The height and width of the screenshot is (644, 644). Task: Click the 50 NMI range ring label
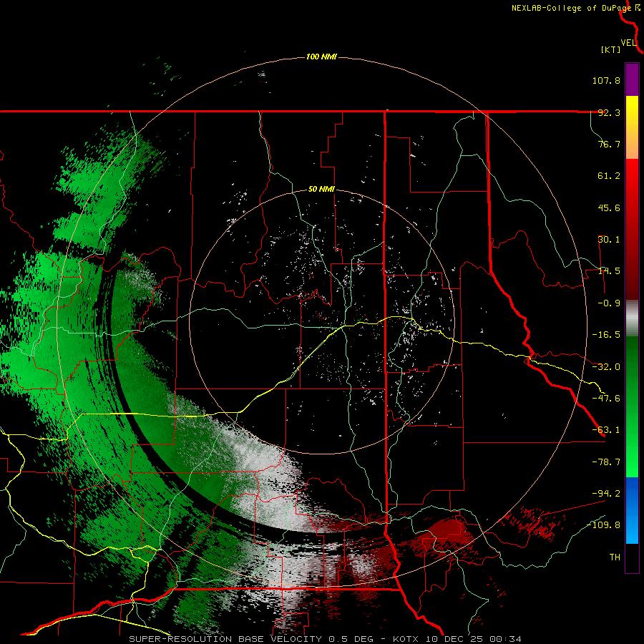click(x=321, y=190)
